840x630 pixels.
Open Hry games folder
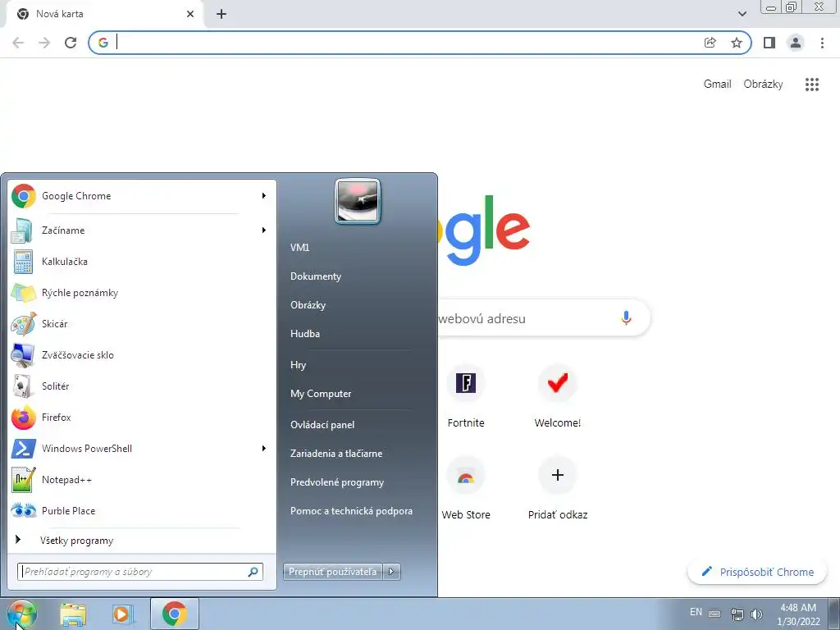tap(299, 365)
